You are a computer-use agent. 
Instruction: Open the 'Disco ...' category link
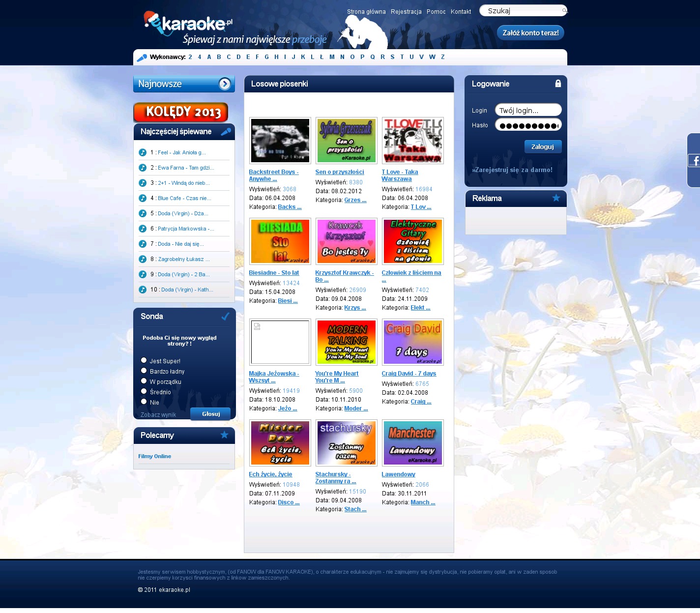(289, 502)
